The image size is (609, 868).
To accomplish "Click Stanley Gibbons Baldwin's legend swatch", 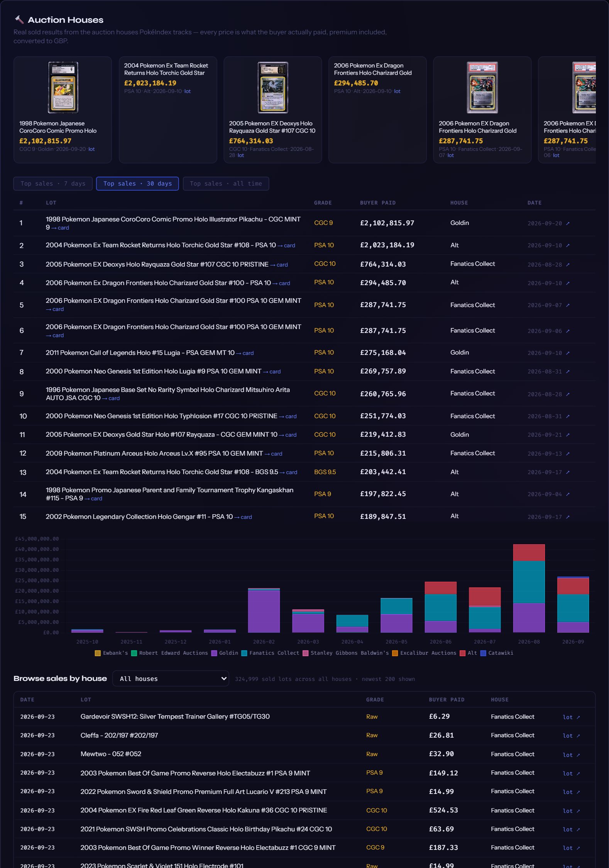I will click(x=305, y=653).
